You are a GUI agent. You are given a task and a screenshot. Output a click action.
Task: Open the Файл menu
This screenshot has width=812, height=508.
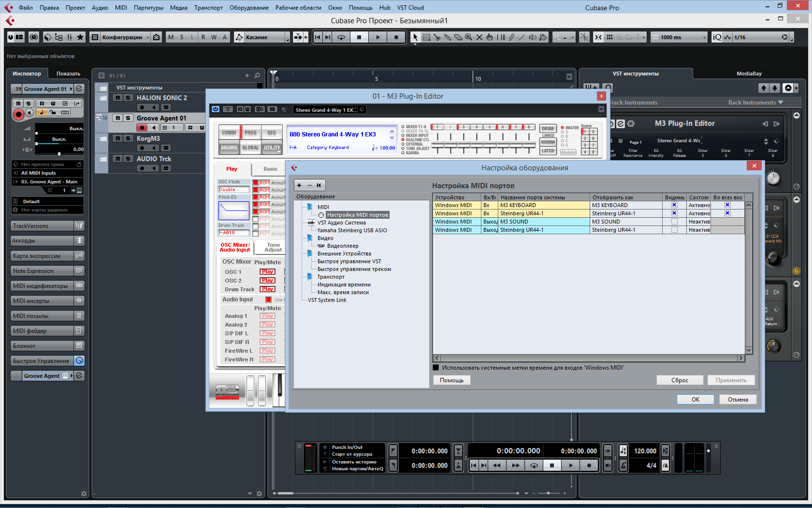pos(26,8)
